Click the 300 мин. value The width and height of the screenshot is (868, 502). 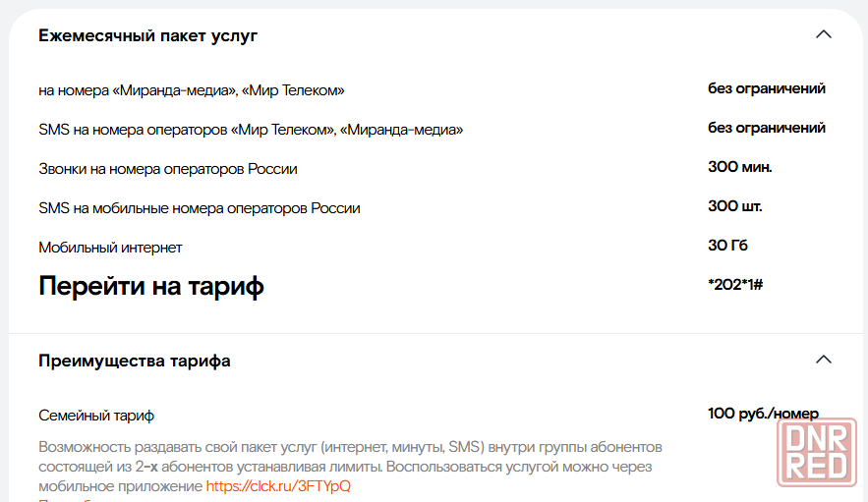point(739,167)
